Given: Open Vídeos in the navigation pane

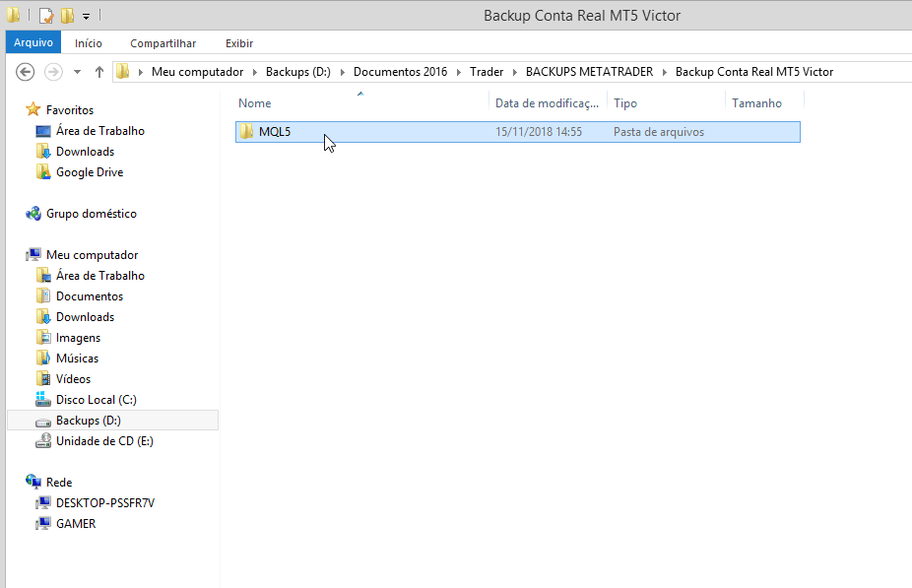Looking at the screenshot, I should click(73, 379).
